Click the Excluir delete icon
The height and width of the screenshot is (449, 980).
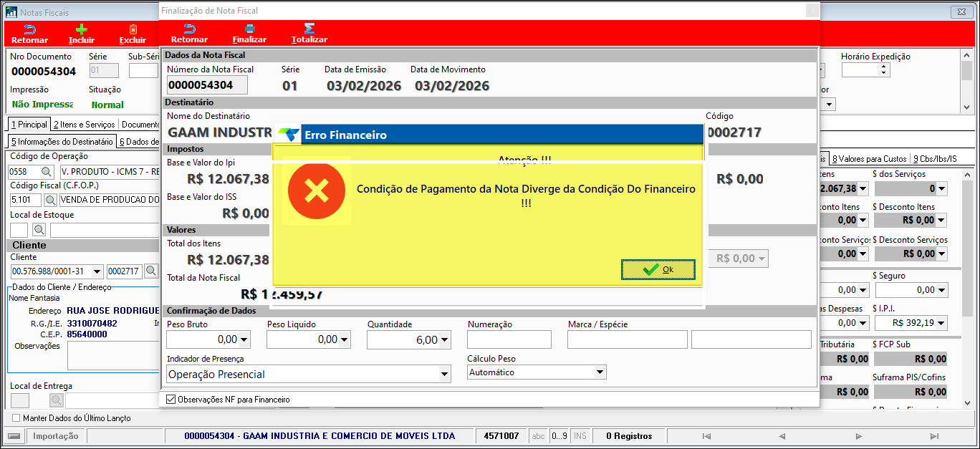pos(133,29)
